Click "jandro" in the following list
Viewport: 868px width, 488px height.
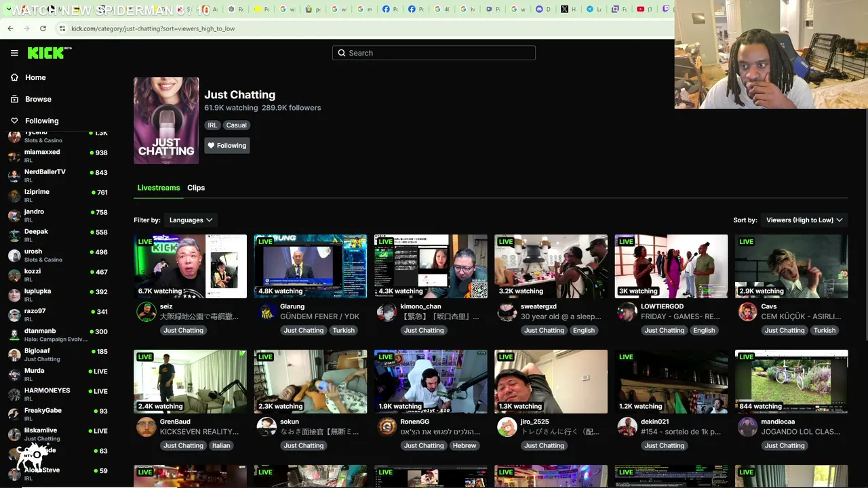[x=34, y=211]
